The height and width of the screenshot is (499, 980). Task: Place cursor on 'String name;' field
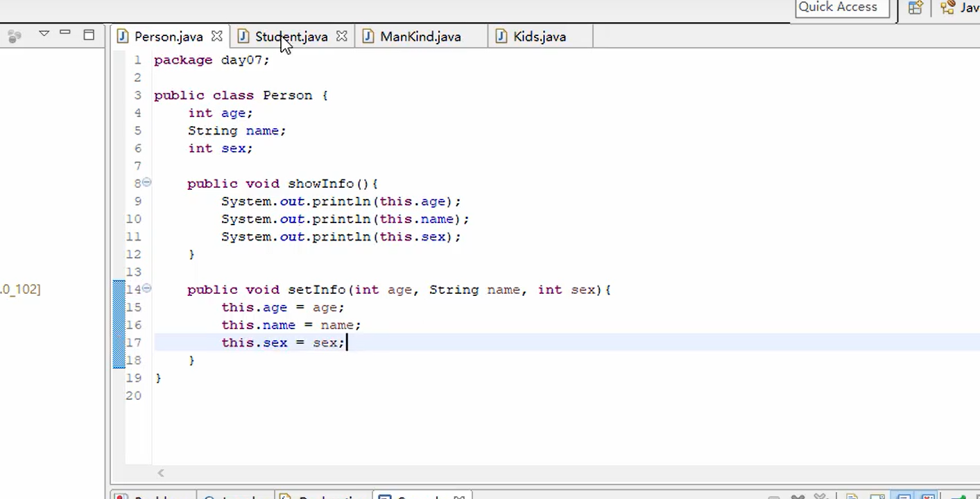(x=237, y=131)
